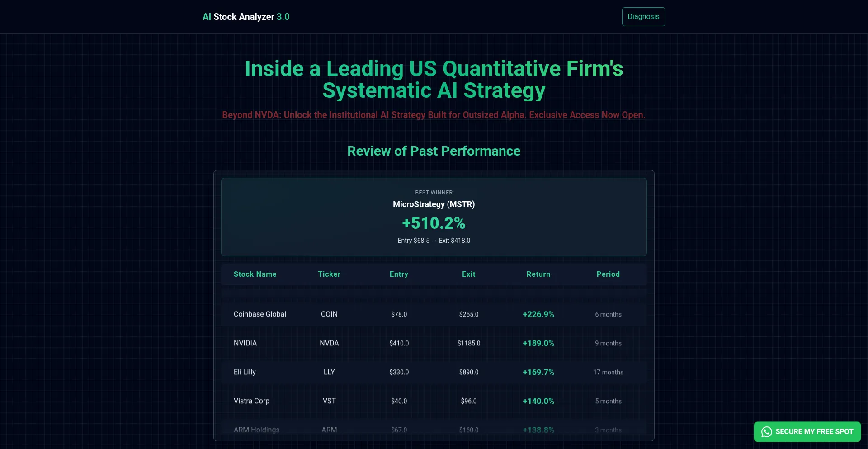This screenshot has height=449, width=868.
Task: Select the ARM Holdings stock name
Action: click(256, 430)
